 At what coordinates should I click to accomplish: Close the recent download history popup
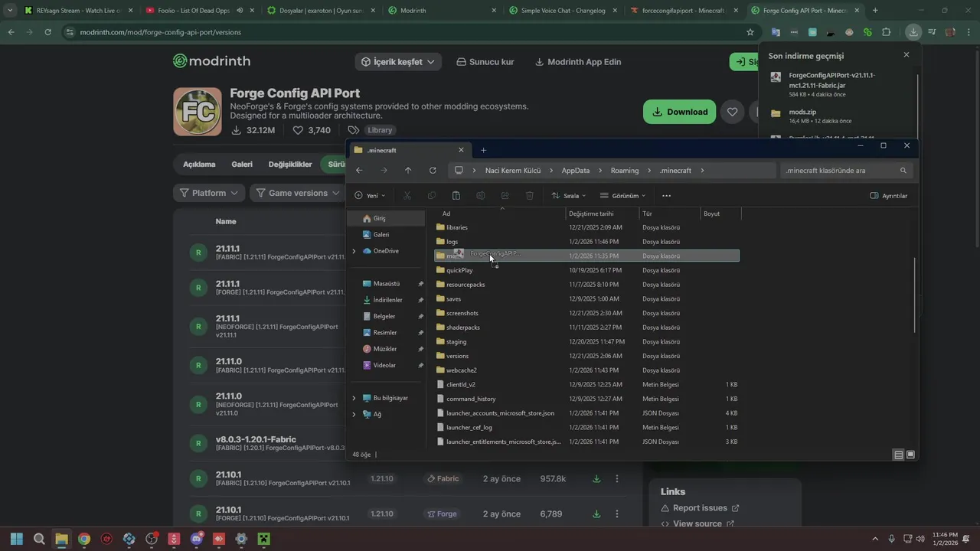coord(906,55)
